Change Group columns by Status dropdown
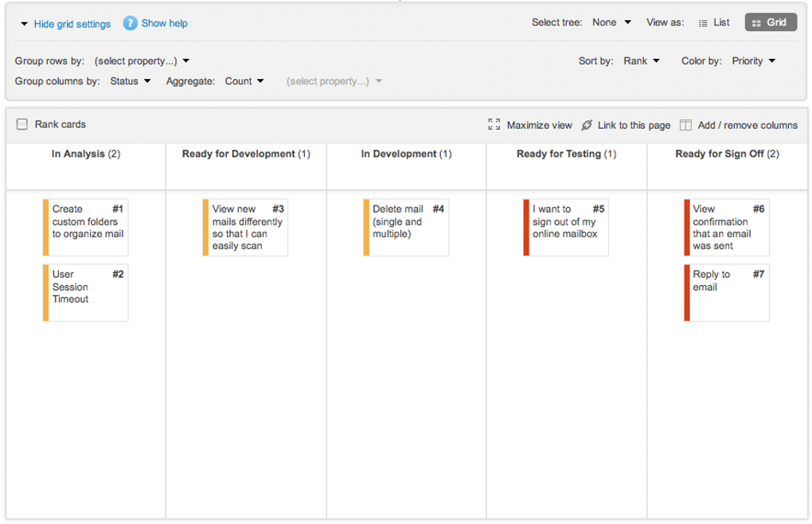 (x=131, y=81)
